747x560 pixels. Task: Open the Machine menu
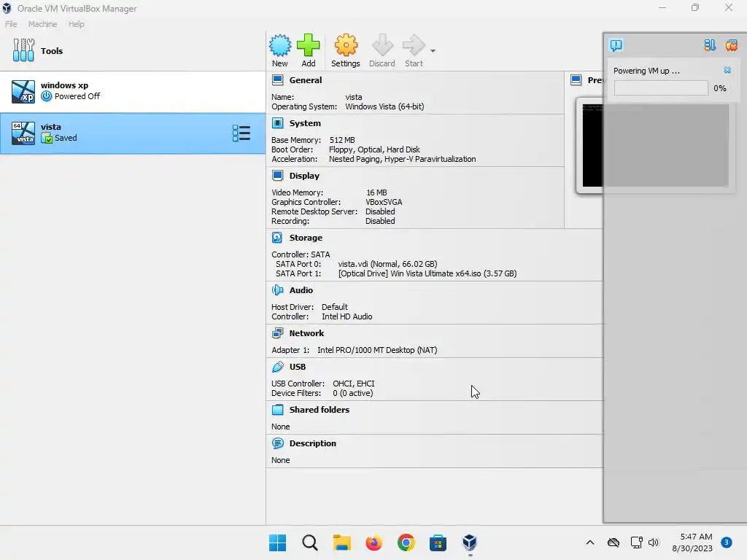point(42,24)
